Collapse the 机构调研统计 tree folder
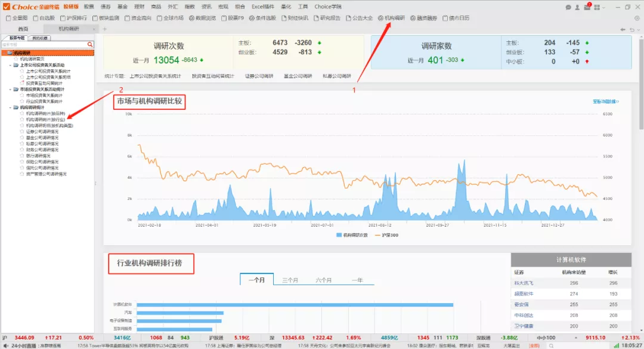This screenshot has height=349, width=644. [x=10, y=107]
